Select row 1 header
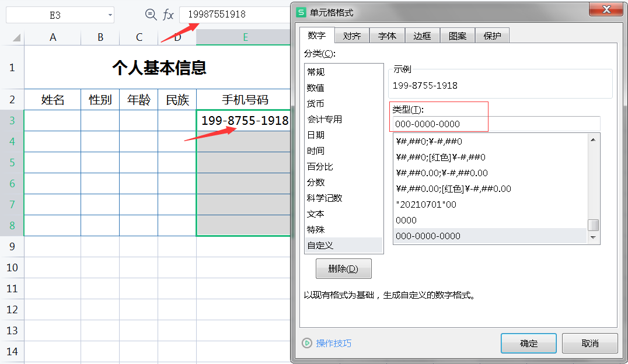628x364 pixels. [12, 67]
